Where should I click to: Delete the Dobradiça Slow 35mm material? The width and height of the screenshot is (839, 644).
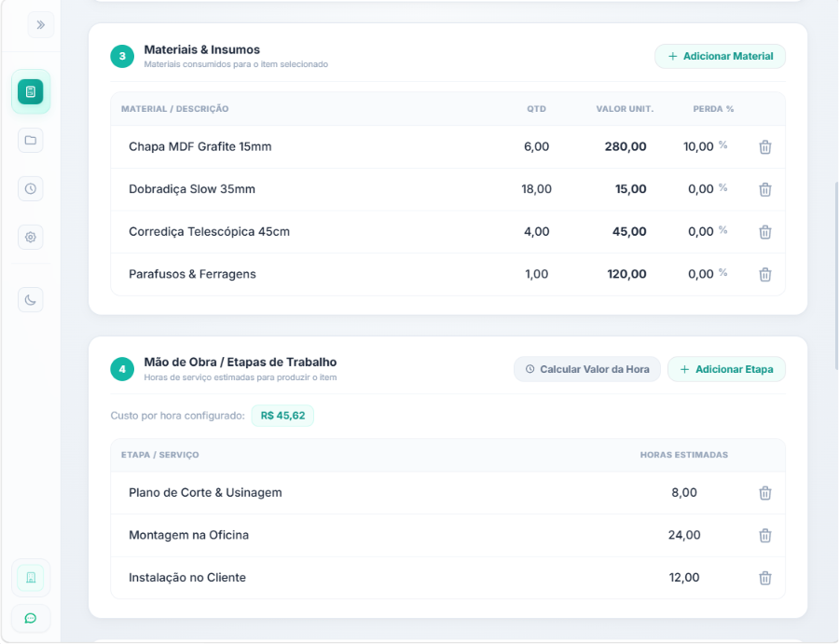pyautogui.click(x=765, y=189)
